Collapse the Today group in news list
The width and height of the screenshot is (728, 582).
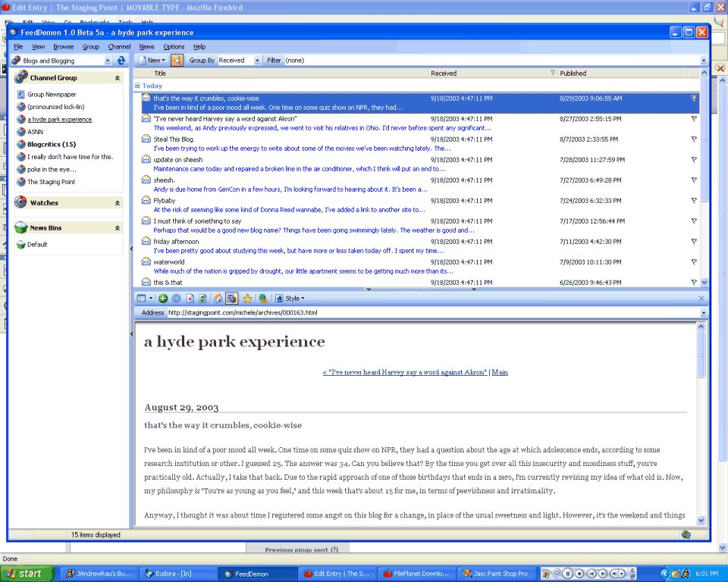(137, 86)
